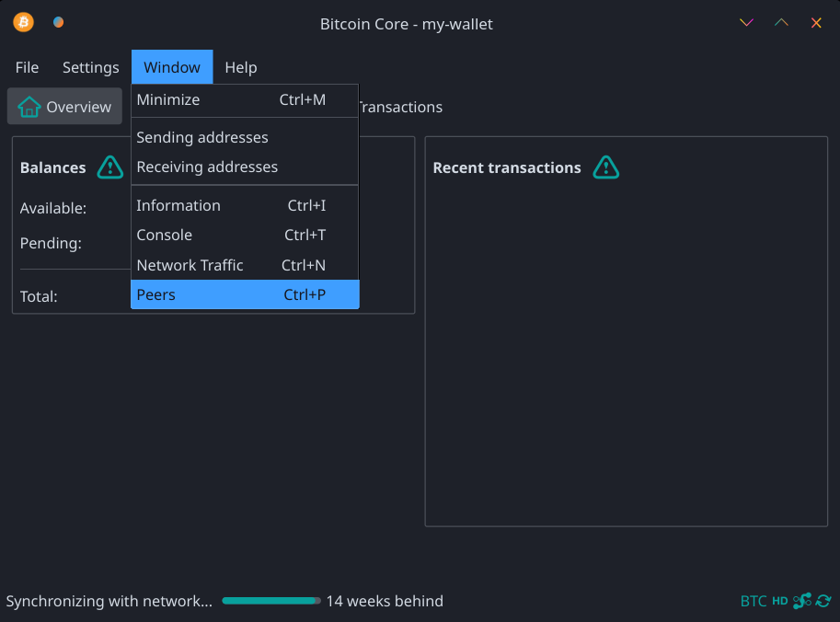Screen dimensions: 840x622
Task: Maximize the Bitcoin Core window
Action: (781, 23)
